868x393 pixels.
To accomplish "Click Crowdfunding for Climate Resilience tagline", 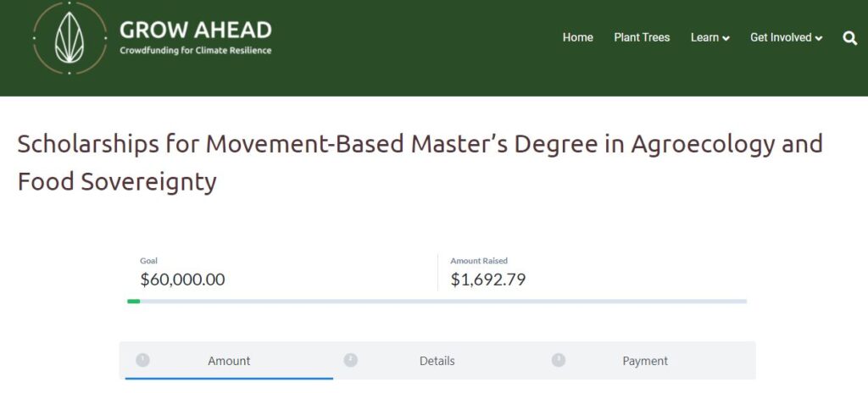I will pyautogui.click(x=196, y=50).
